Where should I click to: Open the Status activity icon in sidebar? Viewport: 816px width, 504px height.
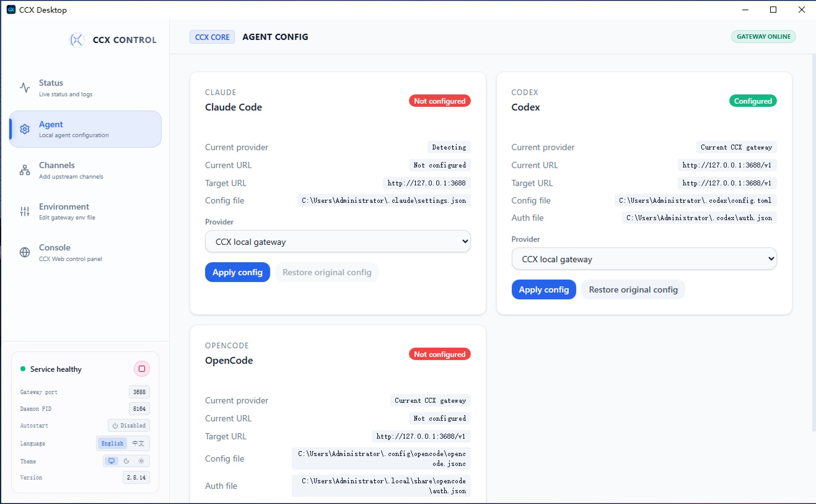[x=25, y=88]
